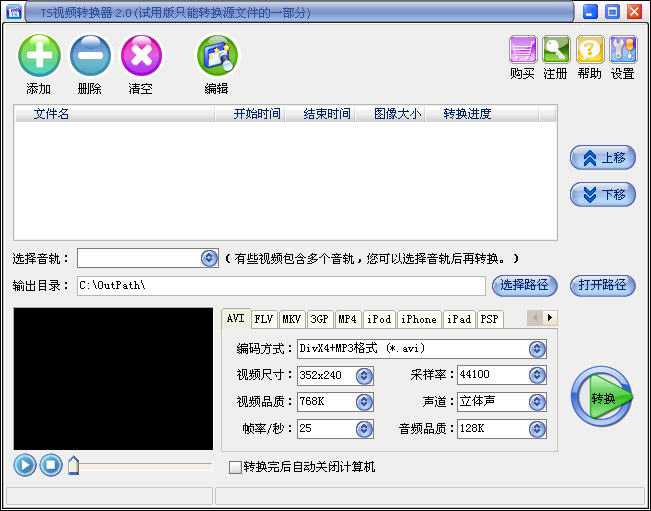Open Help (帮助) question mark icon

tap(590, 49)
